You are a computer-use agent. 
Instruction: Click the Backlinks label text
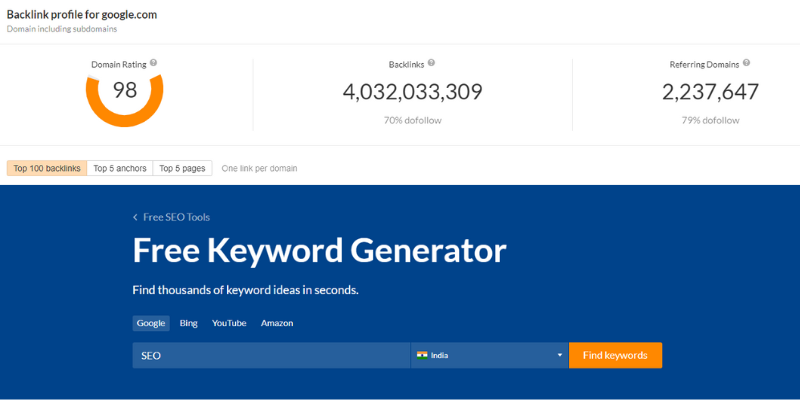pyautogui.click(x=406, y=65)
